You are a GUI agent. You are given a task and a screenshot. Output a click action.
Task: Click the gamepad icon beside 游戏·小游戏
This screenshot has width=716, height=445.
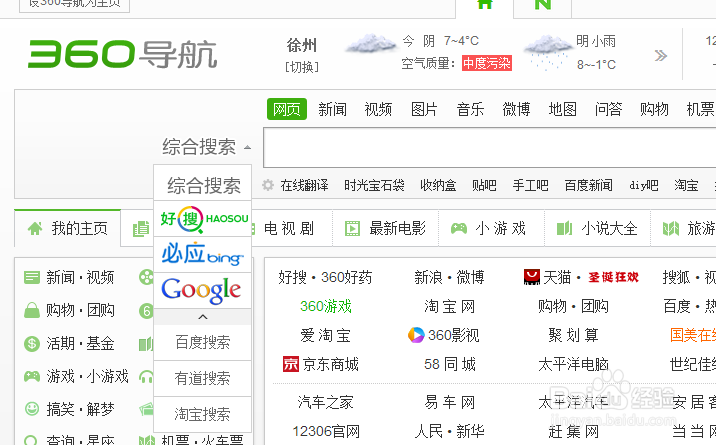(32, 376)
